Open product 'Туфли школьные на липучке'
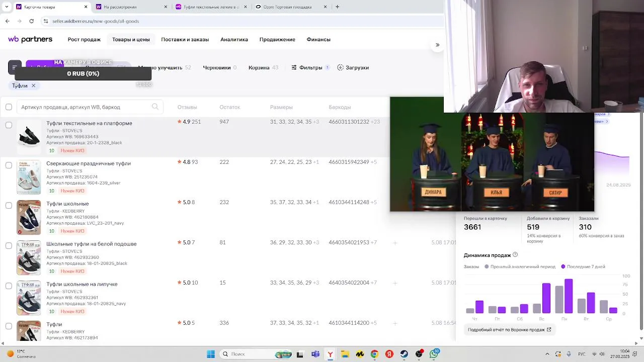This screenshot has width=644, height=362. [x=82, y=284]
